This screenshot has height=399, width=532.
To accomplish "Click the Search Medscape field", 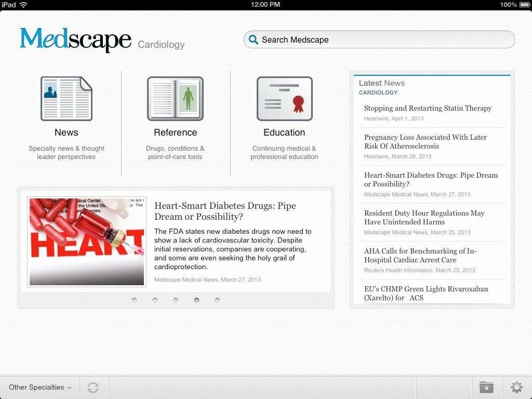I will (379, 39).
